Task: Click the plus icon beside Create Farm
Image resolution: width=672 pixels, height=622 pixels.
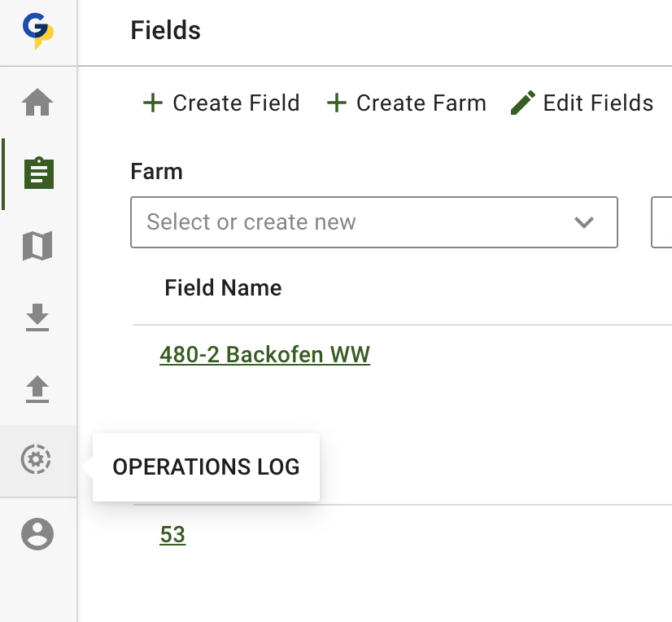Action: [x=336, y=103]
